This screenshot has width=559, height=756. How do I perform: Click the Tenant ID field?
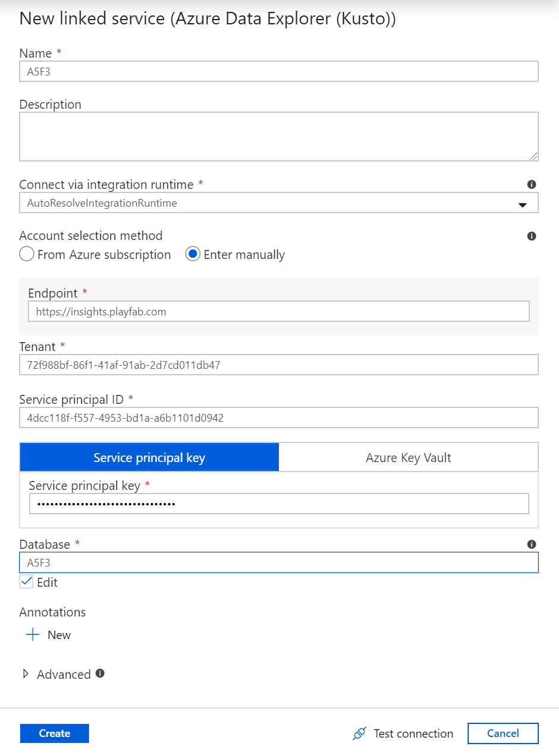(279, 365)
